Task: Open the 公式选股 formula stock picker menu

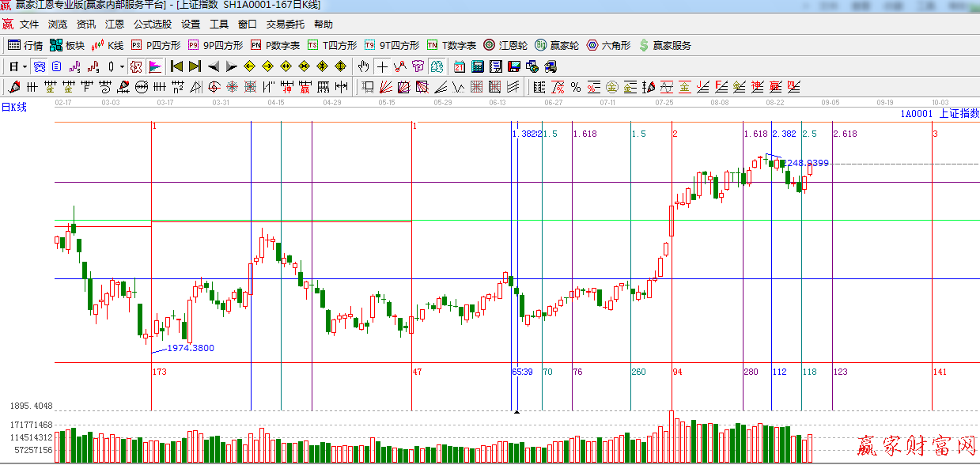Action: (x=152, y=25)
